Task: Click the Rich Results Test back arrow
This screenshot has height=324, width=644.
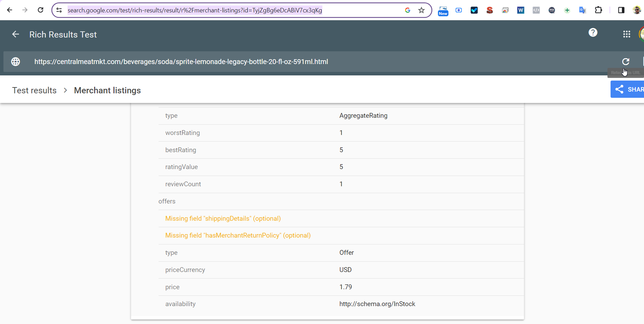Action: pyautogui.click(x=16, y=34)
